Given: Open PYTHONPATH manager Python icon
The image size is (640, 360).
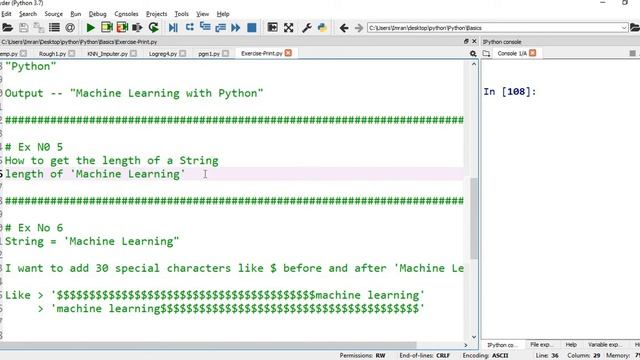Looking at the screenshot, I should pos(322,28).
